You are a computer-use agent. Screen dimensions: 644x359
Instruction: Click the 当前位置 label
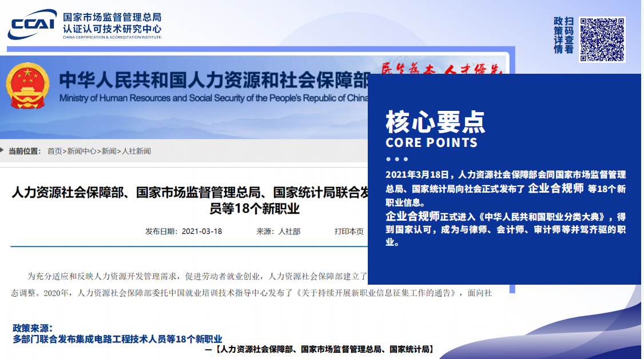point(25,151)
